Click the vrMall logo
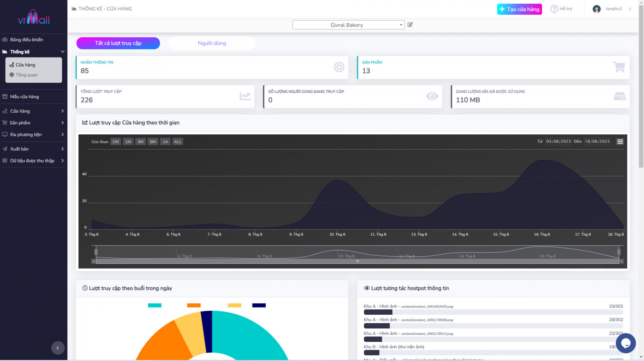644x361 pixels. pyautogui.click(x=34, y=18)
